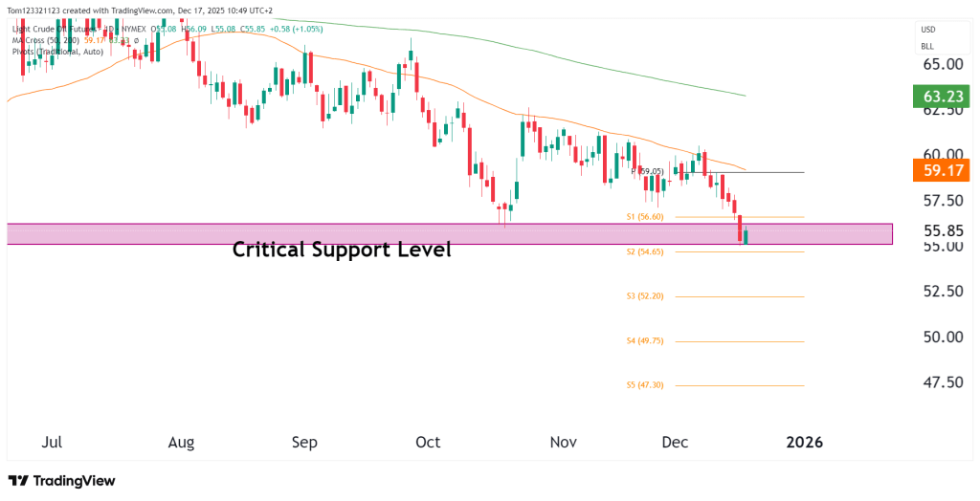Click the Oct label on the time axis
980x501 pixels.
428,443
